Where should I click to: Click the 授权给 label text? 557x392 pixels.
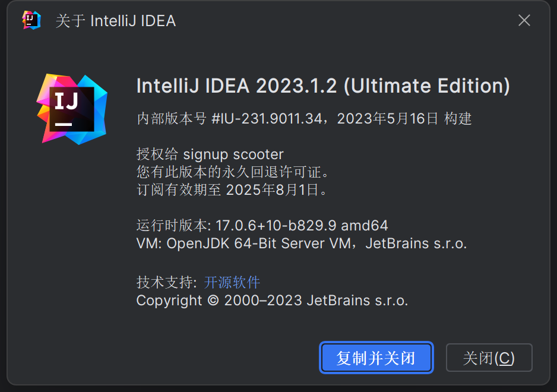(x=157, y=154)
